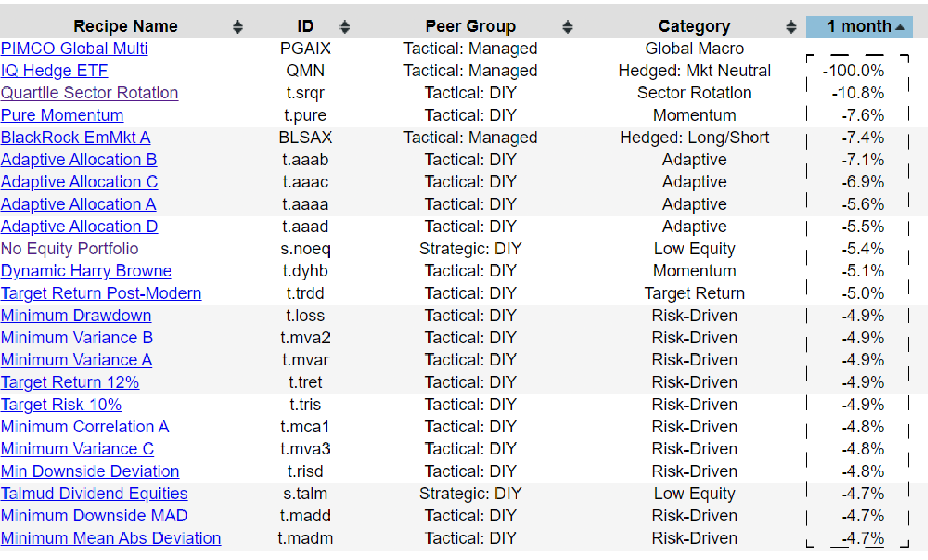Click the -100.0% one month value
Image resolution: width=928 pixels, height=560 pixels.
pyautogui.click(x=854, y=70)
